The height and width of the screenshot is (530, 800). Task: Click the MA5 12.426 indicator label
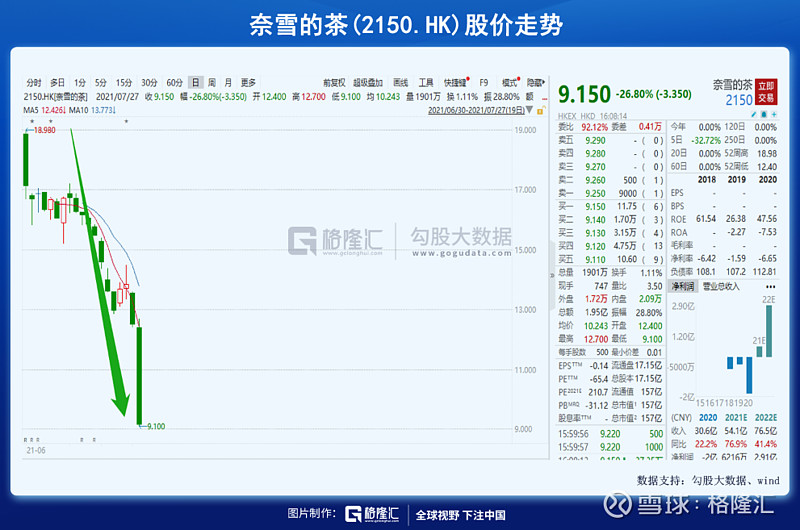(44, 110)
